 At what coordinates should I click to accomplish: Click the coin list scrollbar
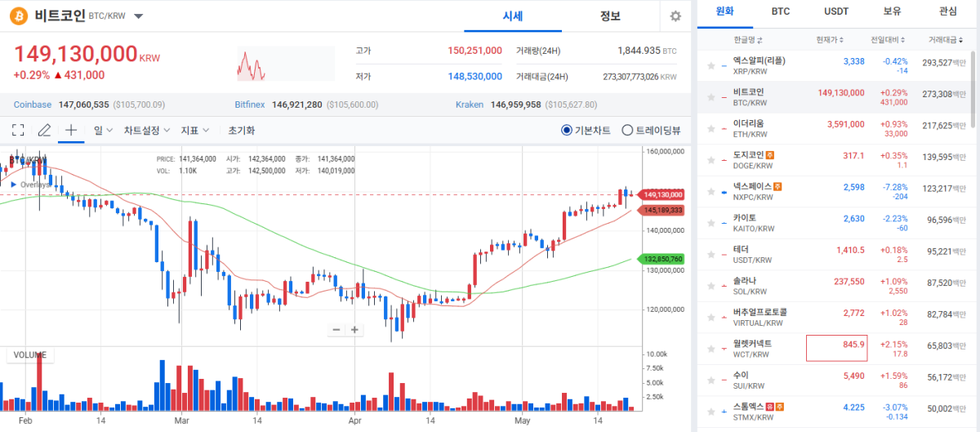[x=973, y=90]
